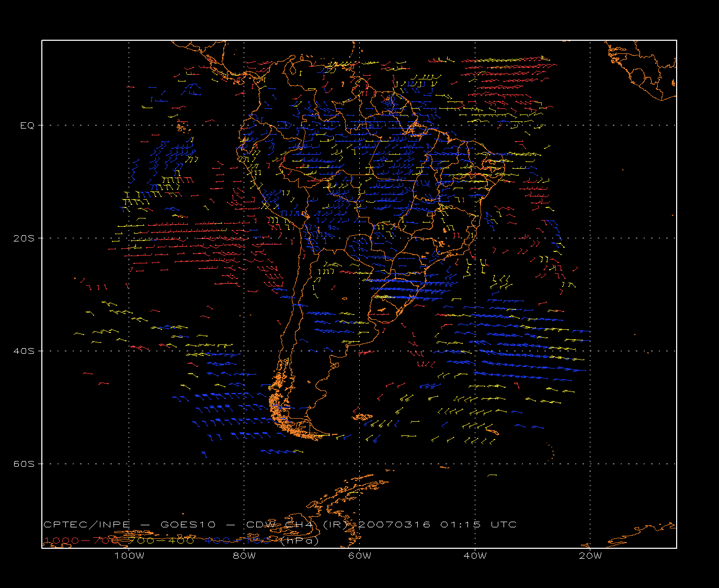This screenshot has height=588, width=719.
Task: Click the '60W' longitude label
Action: pos(360,556)
